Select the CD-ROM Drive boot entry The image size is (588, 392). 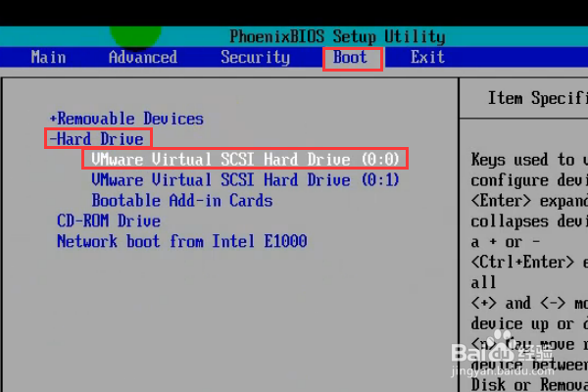(109, 220)
